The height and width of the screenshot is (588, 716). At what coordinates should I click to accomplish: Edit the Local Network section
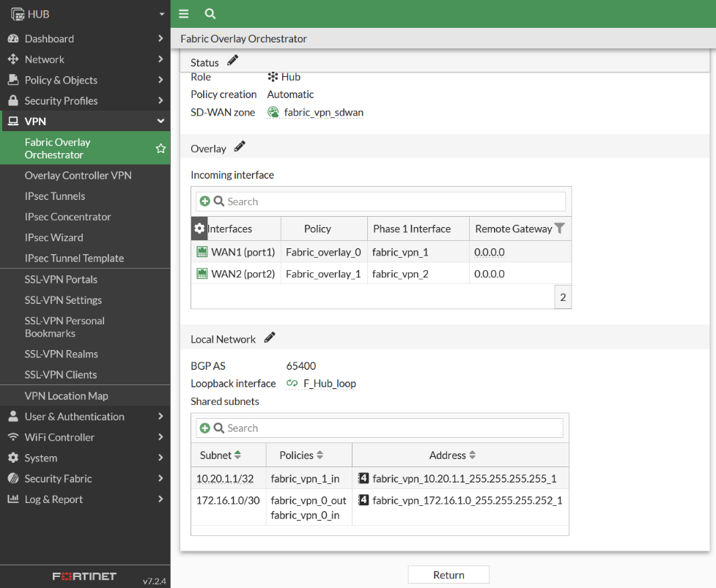(269, 338)
